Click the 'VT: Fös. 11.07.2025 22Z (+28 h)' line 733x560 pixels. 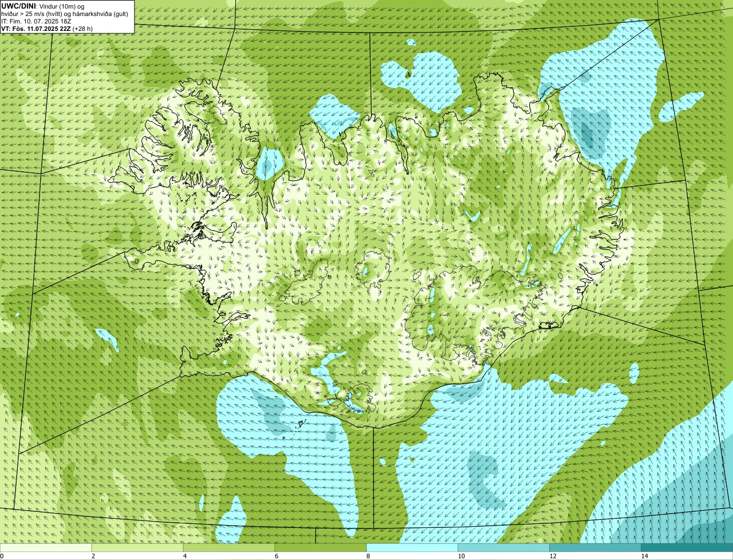click(x=47, y=29)
